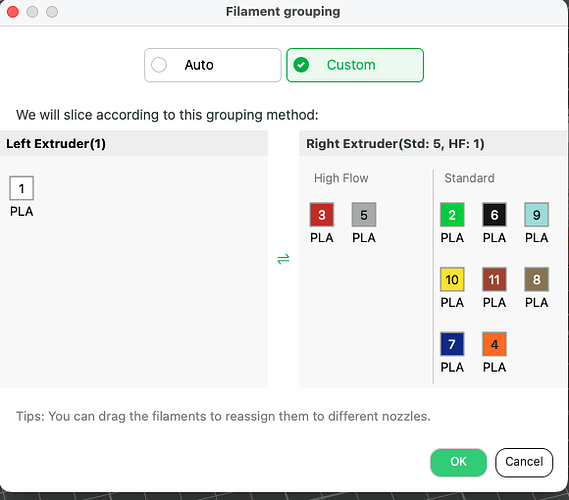Image resolution: width=569 pixels, height=500 pixels.
Task: Click the Right Extruder(Std: 5, HF: 1) header
Action: (433, 143)
